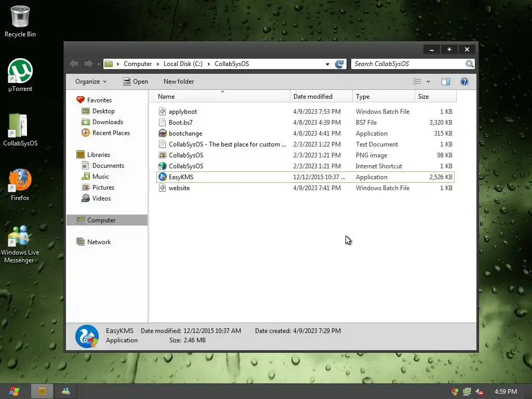Click the network tray icon
Image resolution: width=532 pixels, height=399 pixels.
click(467, 392)
